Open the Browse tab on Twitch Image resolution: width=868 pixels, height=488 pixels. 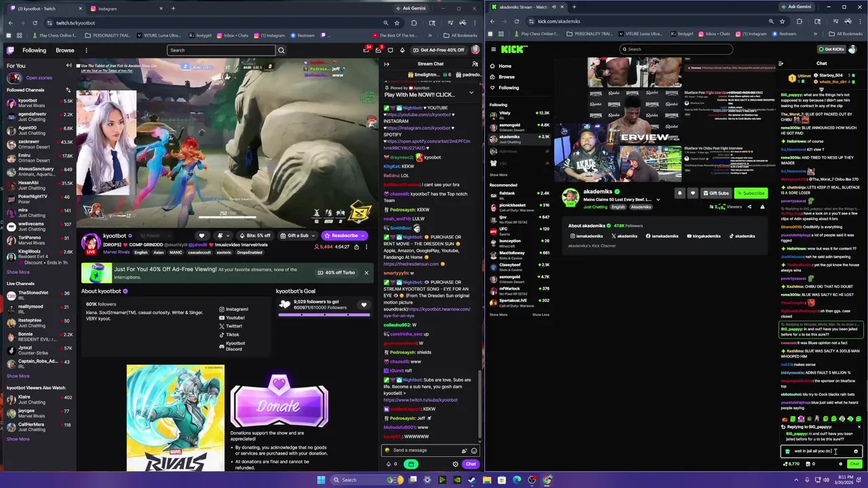(65, 50)
